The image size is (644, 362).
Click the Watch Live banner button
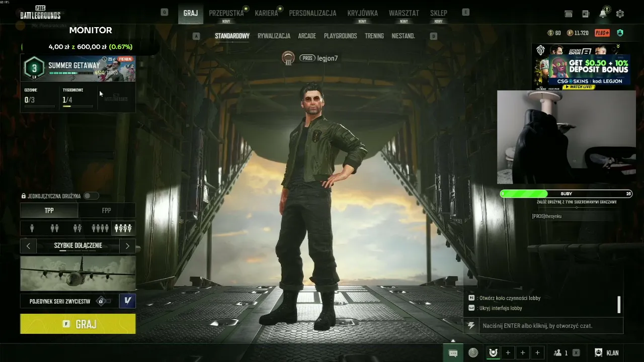click(x=579, y=87)
